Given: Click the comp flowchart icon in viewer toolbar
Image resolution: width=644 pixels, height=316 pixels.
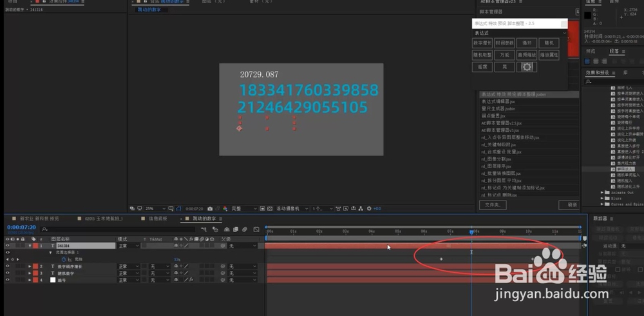Looking at the screenshot, I should [361, 208].
